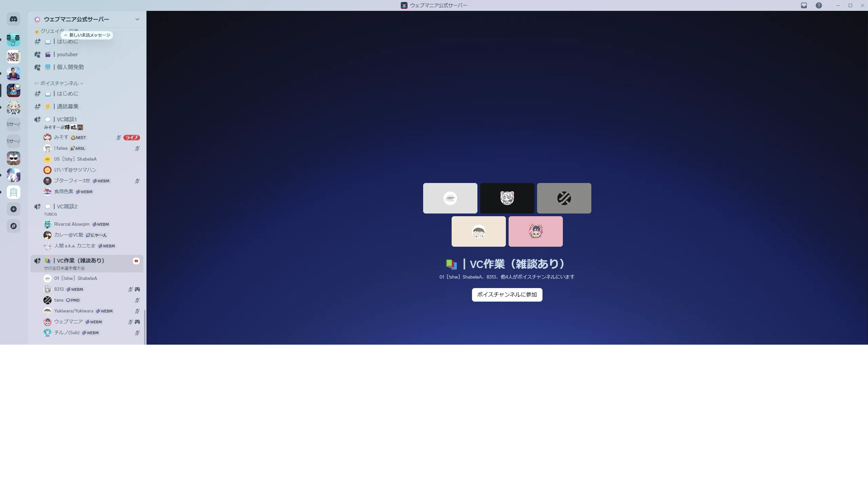Click the ライブ badge next to みそす
The width and height of the screenshot is (868, 488).
point(132,138)
